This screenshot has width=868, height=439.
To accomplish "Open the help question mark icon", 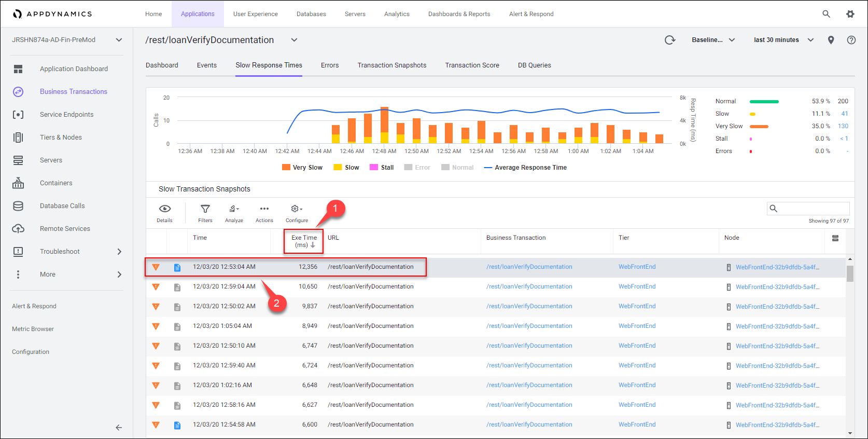I will 851,40.
